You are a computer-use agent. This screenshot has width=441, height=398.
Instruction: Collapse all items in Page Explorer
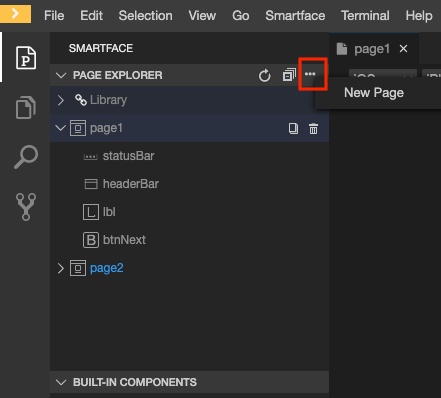click(289, 75)
